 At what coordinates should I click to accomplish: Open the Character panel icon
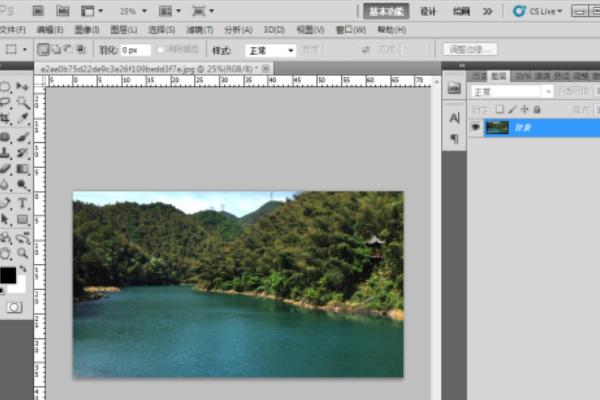click(454, 119)
